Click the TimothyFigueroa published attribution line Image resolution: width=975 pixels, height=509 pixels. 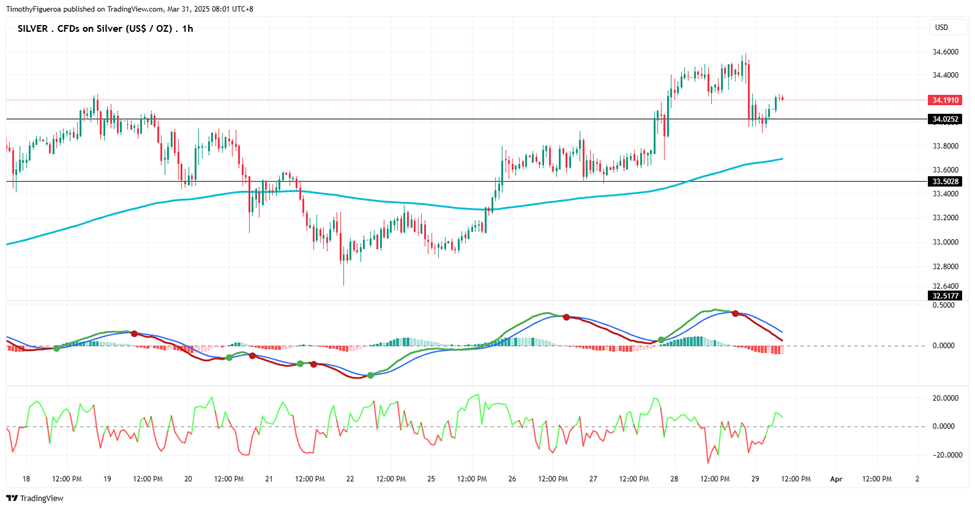[x=129, y=9]
